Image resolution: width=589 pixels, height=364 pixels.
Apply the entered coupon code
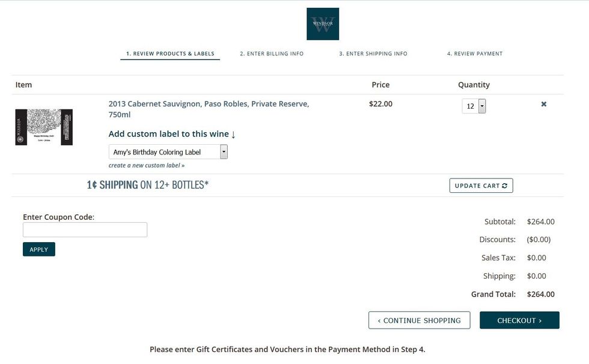pyautogui.click(x=38, y=249)
